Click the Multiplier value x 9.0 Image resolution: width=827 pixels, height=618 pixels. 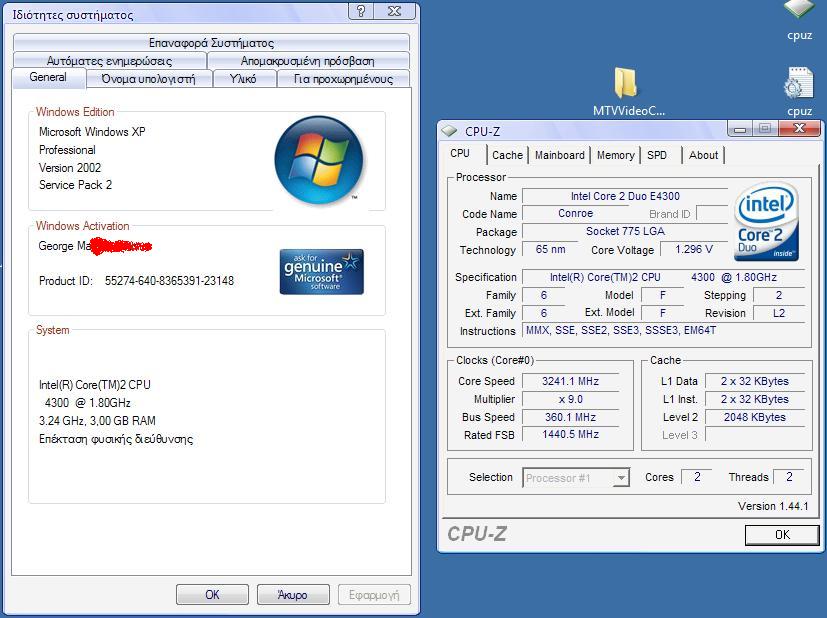tap(570, 399)
